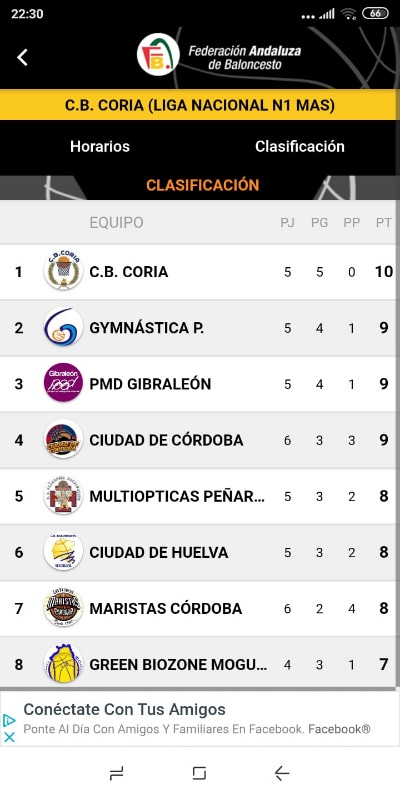The image size is (400, 800).
Task: Open the ad info triangle icon
Action: pos(9,720)
